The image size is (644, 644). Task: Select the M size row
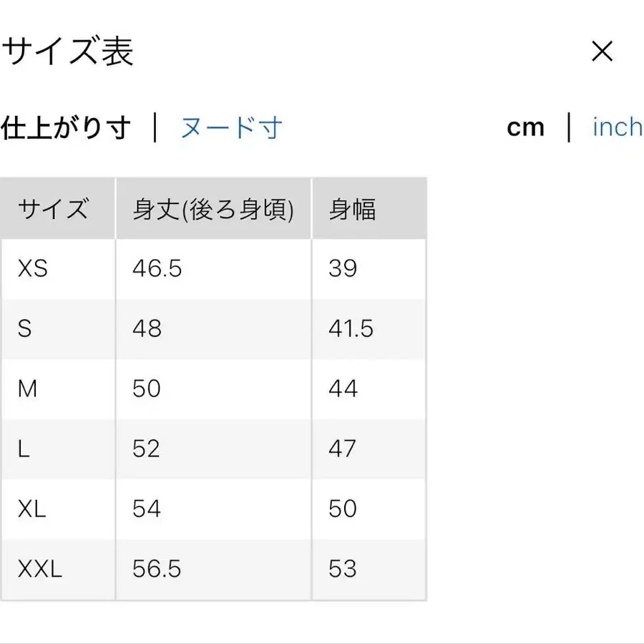coord(29,389)
